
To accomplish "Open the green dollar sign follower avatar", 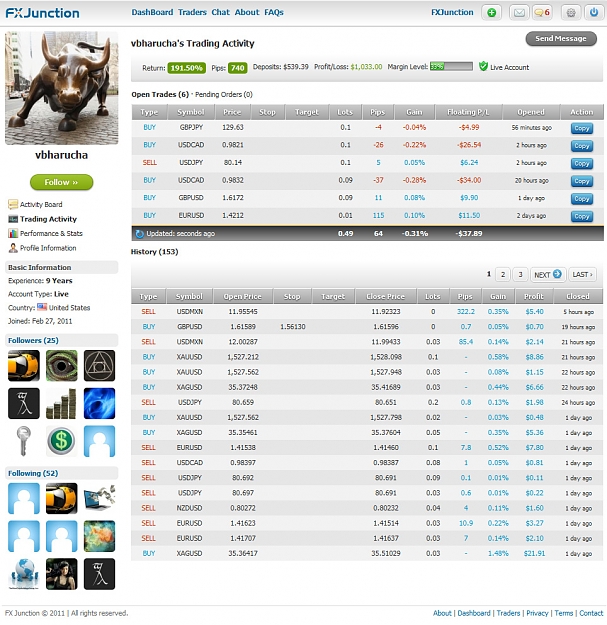I will [x=61, y=441].
